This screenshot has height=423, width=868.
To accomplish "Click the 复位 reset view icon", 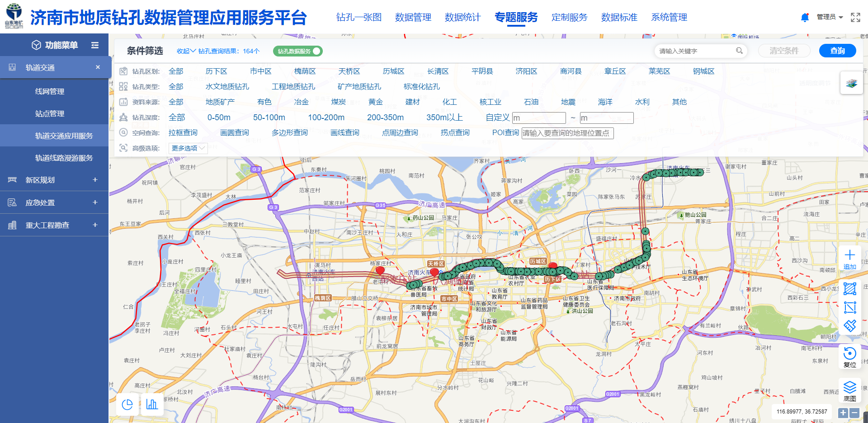I will [x=849, y=354].
